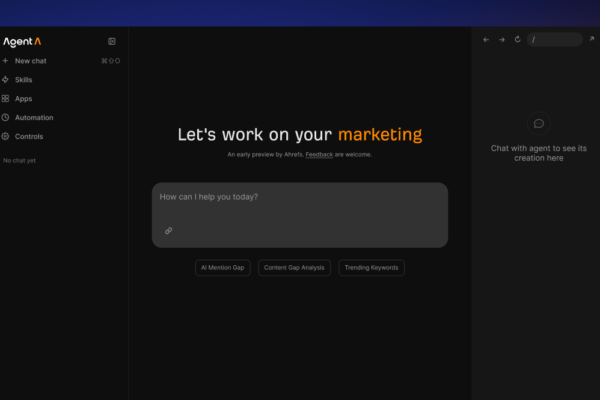
Task: Go back in the preview panel
Action: click(486, 39)
